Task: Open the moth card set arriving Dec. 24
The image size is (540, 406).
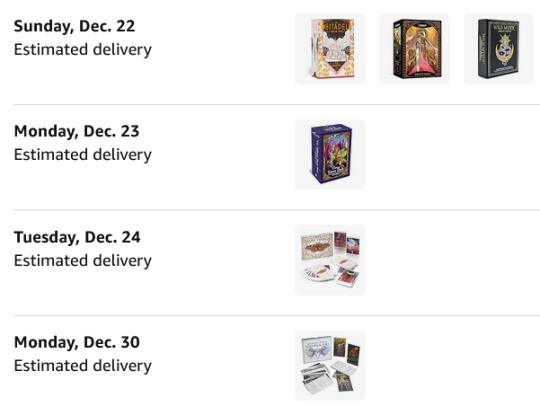Action: (x=330, y=260)
